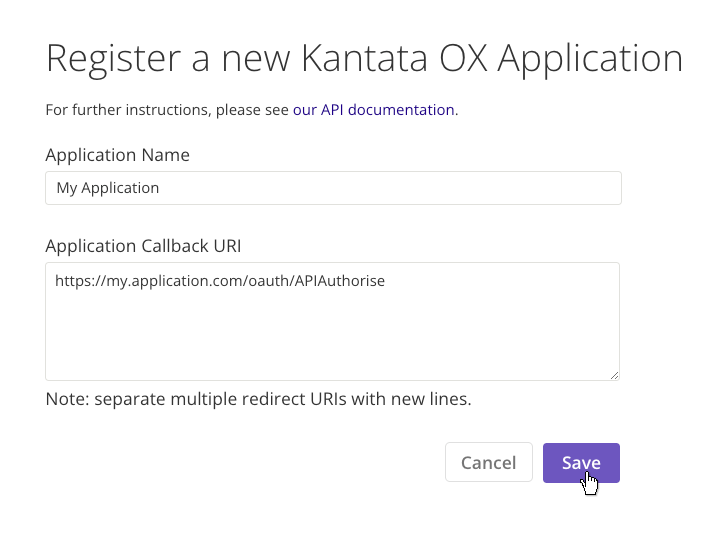Click the note about separating redirect URIs

258,399
